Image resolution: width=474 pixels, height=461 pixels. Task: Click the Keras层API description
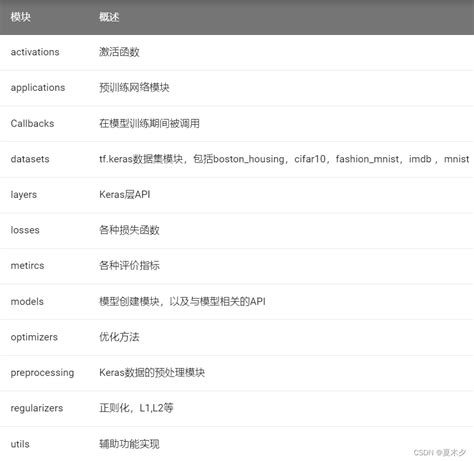[x=125, y=194]
